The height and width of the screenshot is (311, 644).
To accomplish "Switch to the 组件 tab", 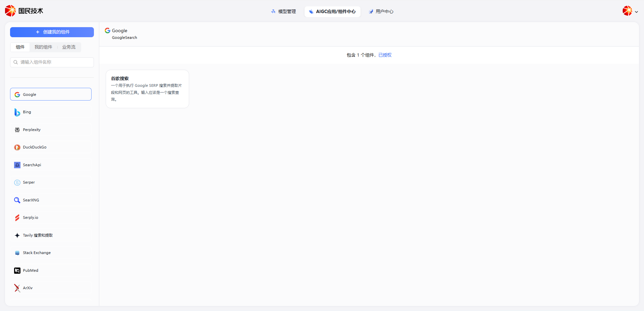I will coord(20,47).
